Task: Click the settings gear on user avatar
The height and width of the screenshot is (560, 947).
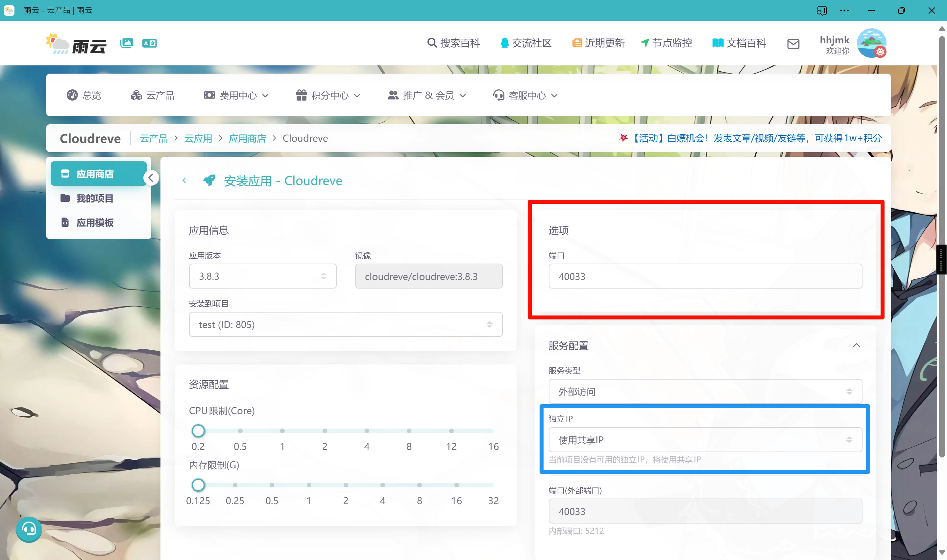Action: (880, 52)
